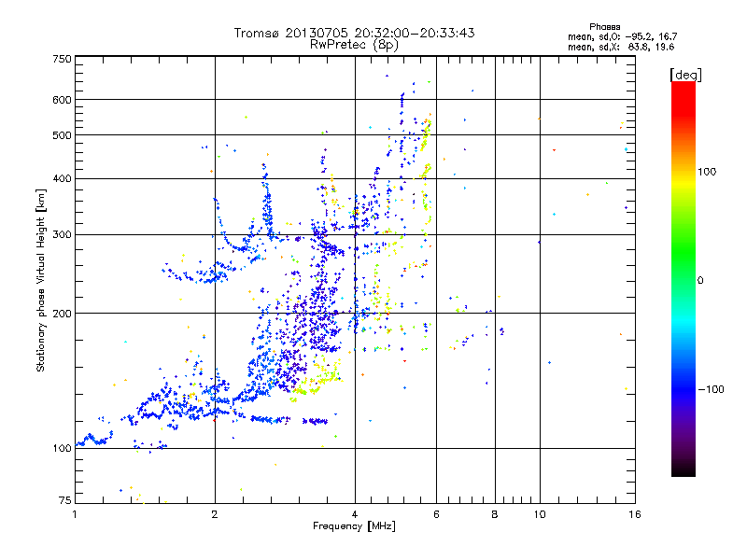Click the '75' y-axis tick label
The width and height of the screenshot is (747, 560).
pos(65,500)
